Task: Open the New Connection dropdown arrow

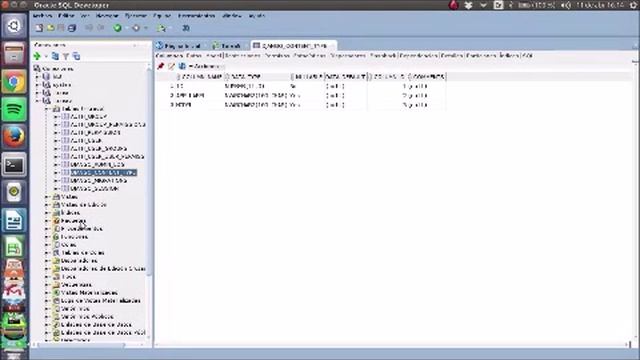Action: click(x=46, y=56)
